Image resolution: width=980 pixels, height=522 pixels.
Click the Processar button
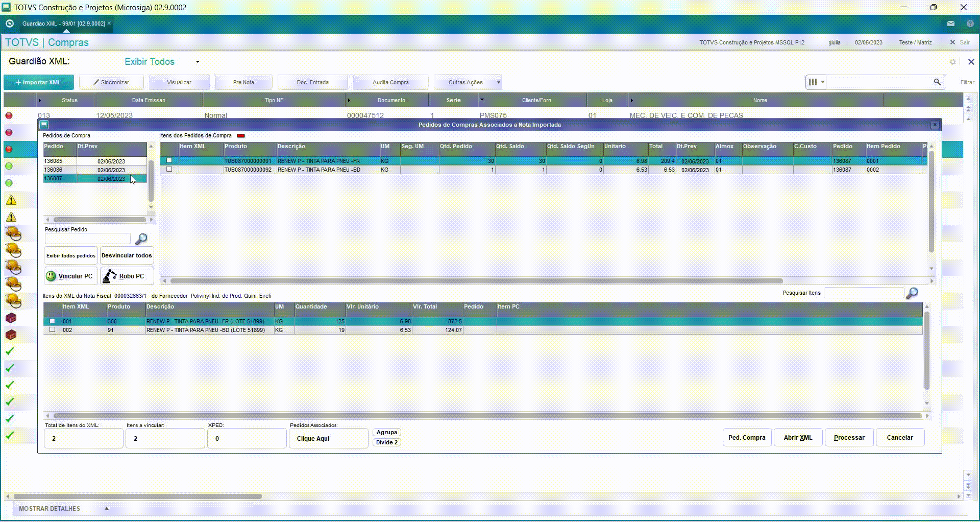coord(849,438)
